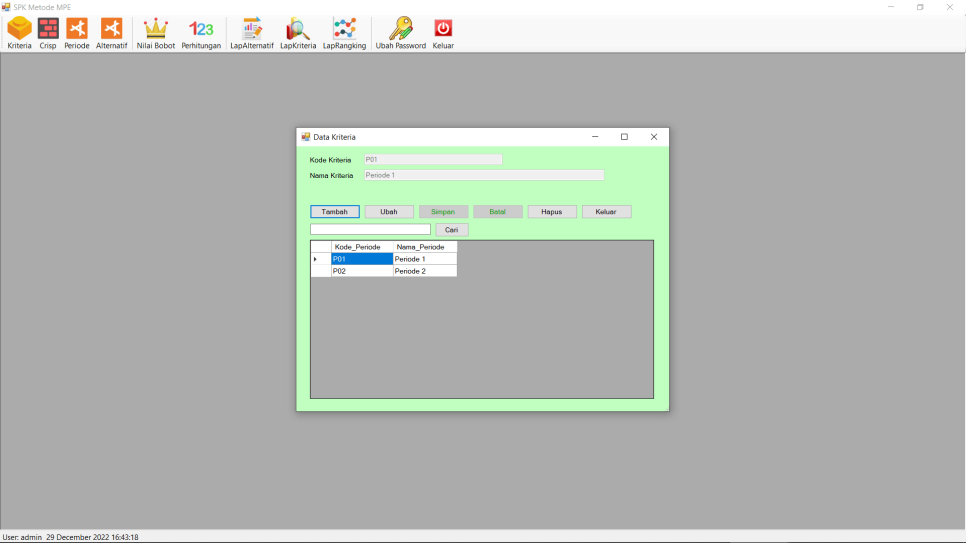
Task: Click the Data Kriteria window title icon
Action: point(306,137)
